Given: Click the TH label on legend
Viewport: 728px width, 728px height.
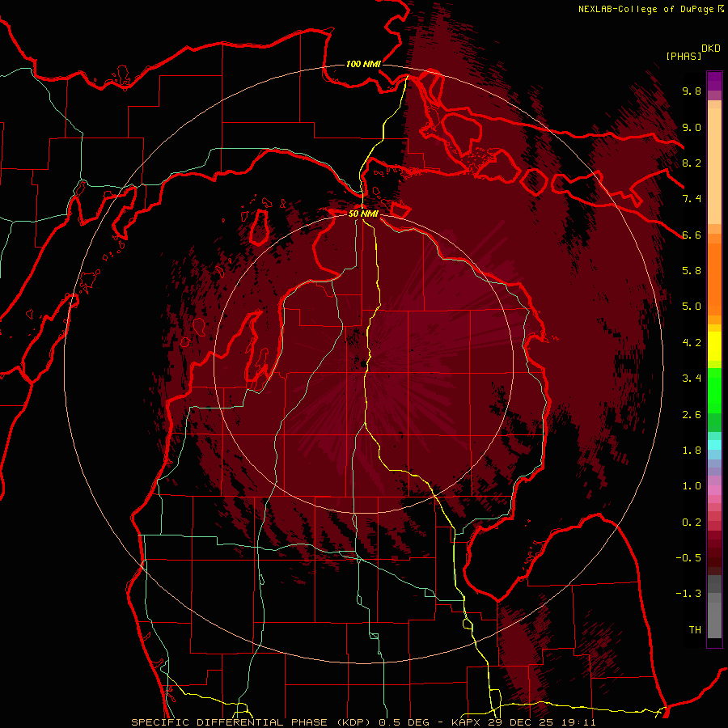Looking at the screenshot, I should [x=695, y=630].
